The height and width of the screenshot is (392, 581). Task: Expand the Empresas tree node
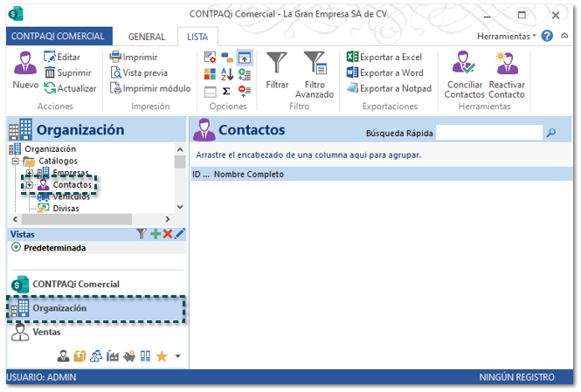[30, 173]
